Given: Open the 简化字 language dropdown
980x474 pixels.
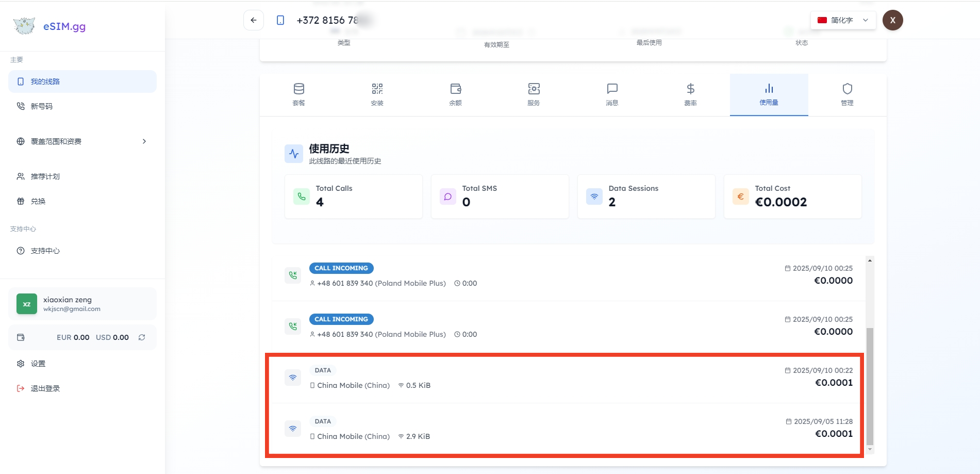Looking at the screenshot, I should pos(842,20).
